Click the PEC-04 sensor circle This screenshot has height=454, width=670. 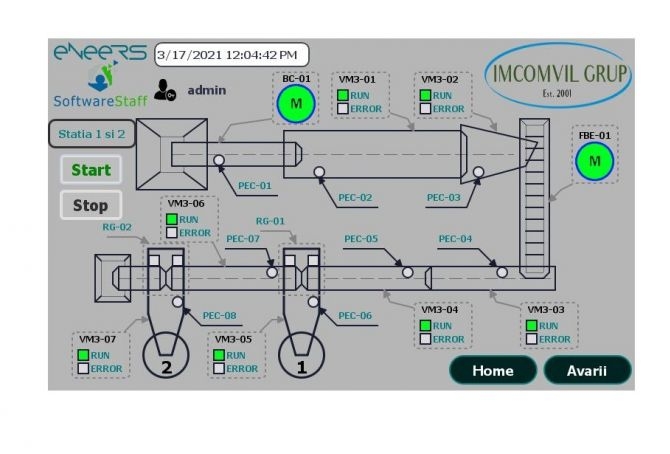(x=501, y=271)
